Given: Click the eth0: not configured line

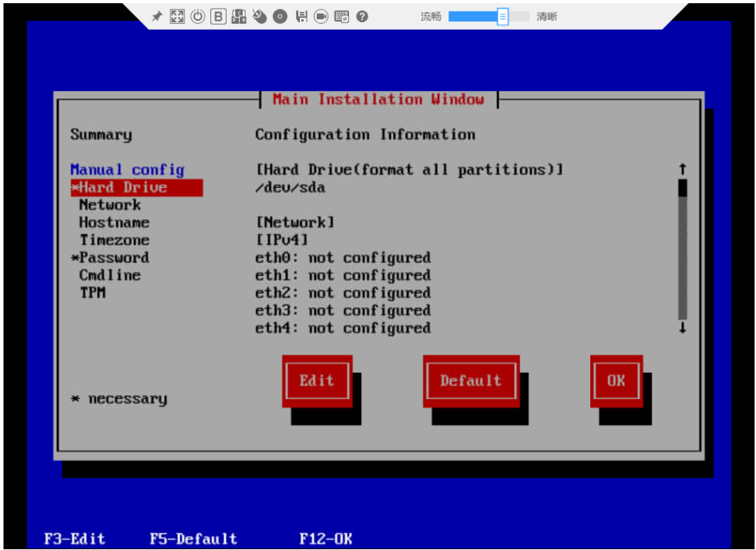Looking at the screenshot, I should click(x=343, y=258).
